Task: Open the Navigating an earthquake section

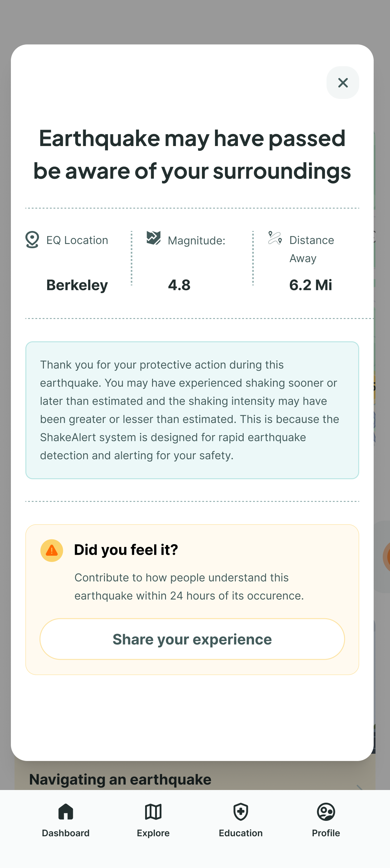Action: (120, 779)
